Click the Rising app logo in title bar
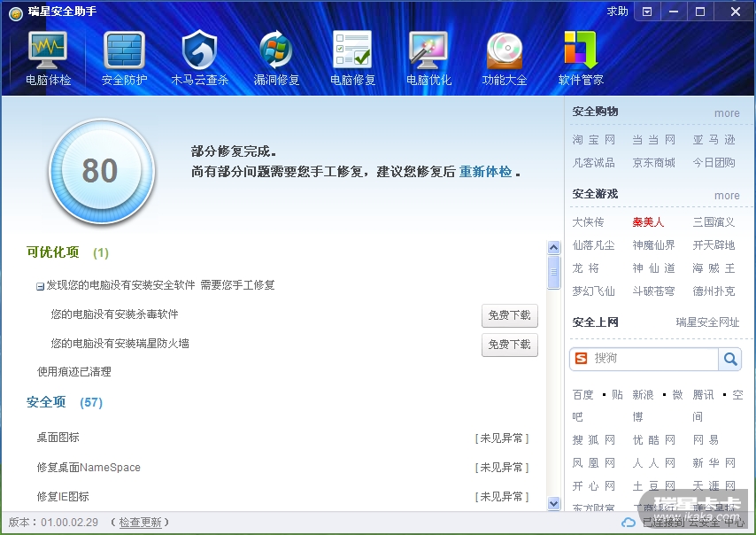Screen dimensions: 756x535 click(x=16, y=14)
